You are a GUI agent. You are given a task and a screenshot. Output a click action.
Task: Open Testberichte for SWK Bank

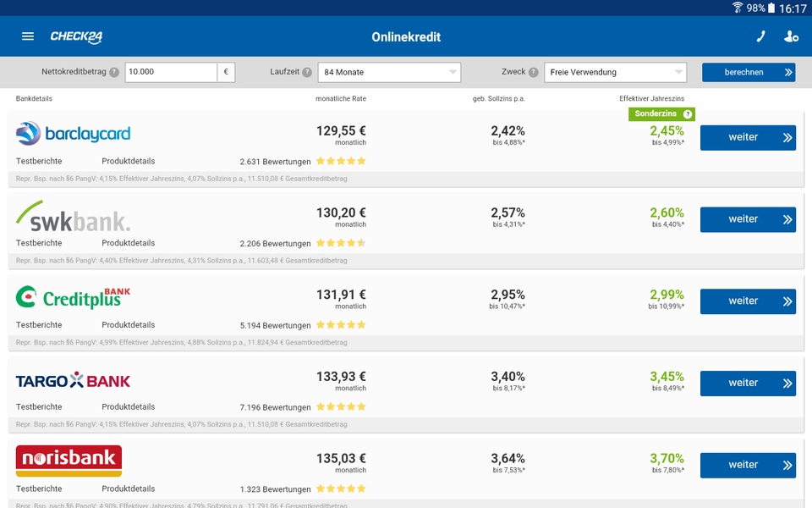39,243
